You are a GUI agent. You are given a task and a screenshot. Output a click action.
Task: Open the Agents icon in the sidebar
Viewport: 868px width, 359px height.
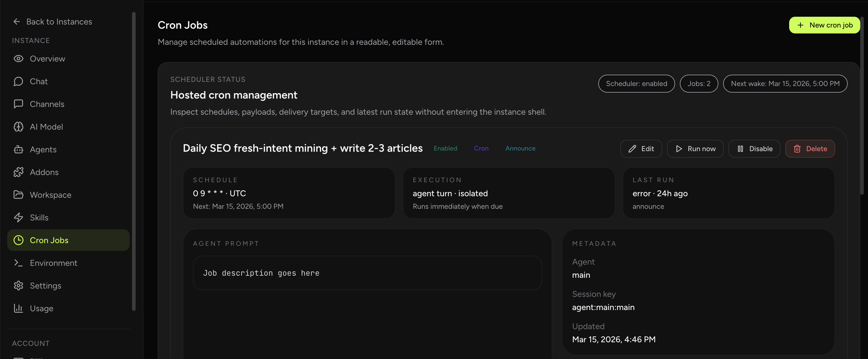[19, 149]
